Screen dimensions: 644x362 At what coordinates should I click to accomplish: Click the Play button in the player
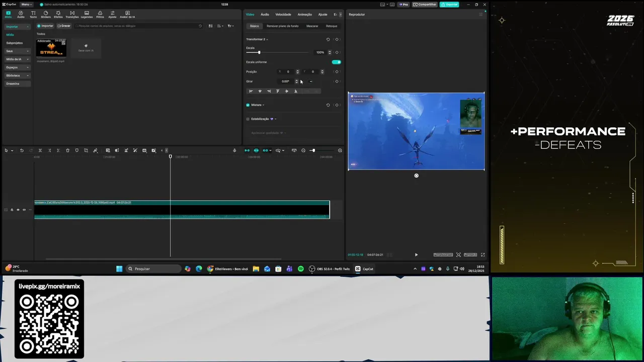coord(416,254)
